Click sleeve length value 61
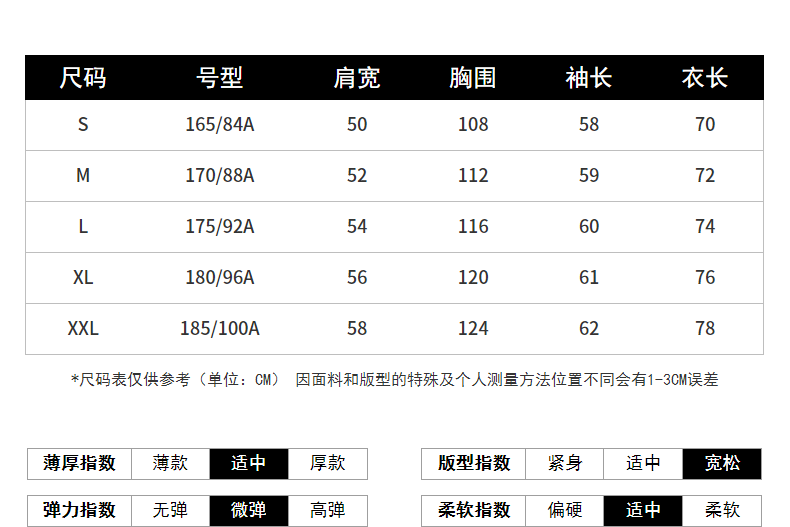 coord(588,277)
